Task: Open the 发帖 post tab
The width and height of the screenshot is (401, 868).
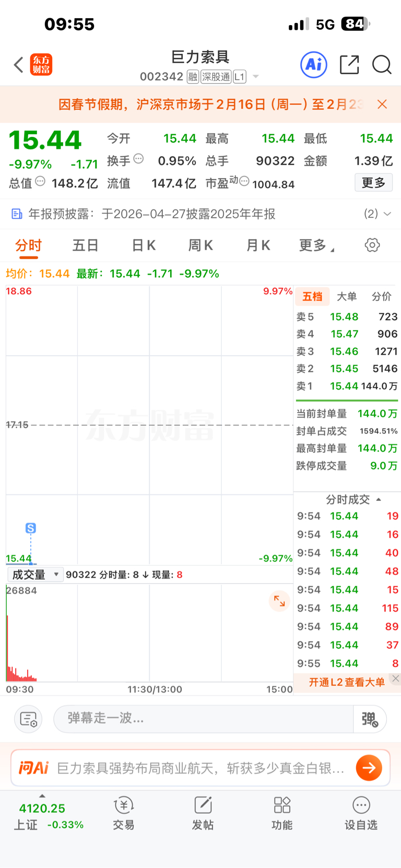Action: (203, 814)
